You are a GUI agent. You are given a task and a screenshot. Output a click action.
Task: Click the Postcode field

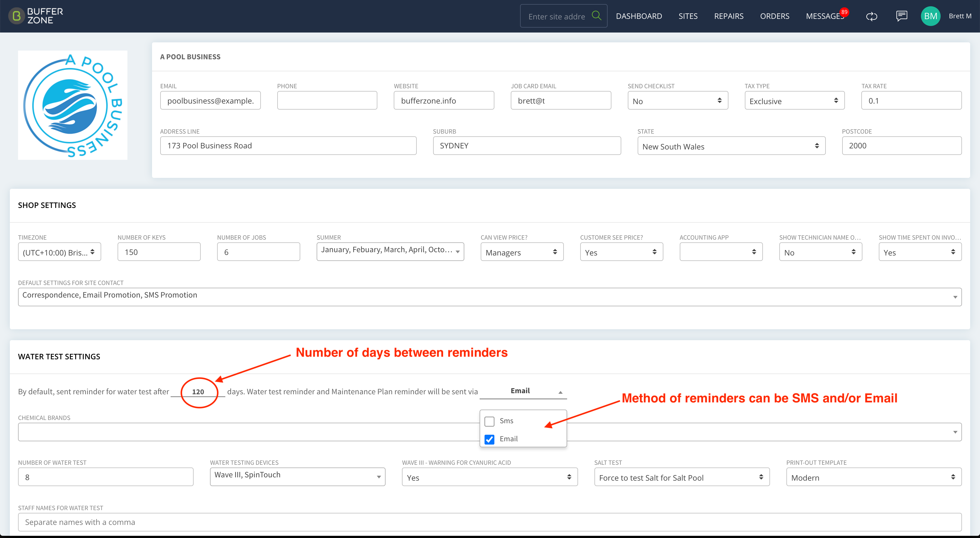pyautogui.click(x=902, y=146)
